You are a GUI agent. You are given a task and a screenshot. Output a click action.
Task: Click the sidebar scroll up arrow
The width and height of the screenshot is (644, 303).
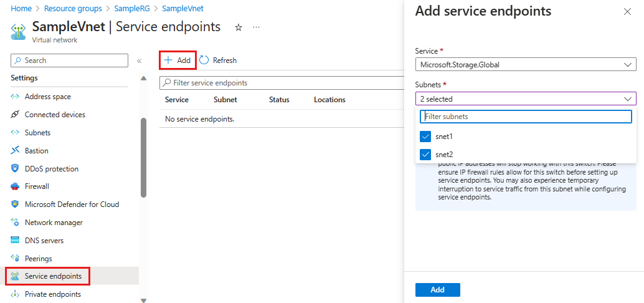pos(143,78)
